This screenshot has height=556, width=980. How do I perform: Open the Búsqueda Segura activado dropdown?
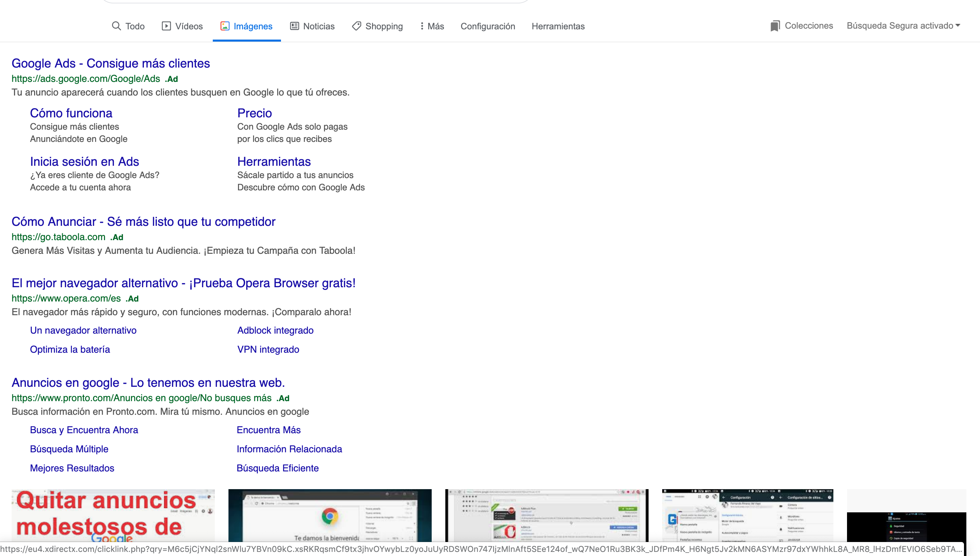click(903, 26)
